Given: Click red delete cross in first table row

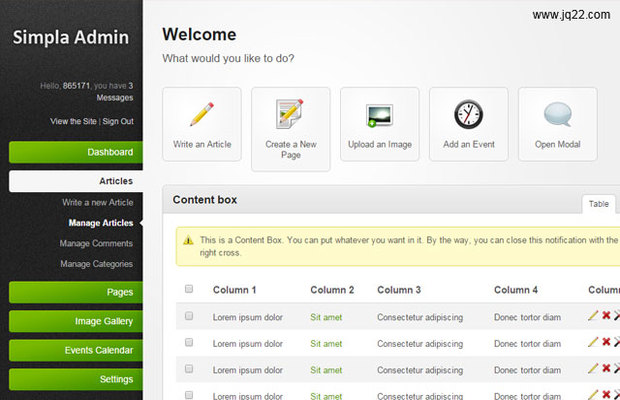Looking at the screenshot, I should click(x=606, y=315).
